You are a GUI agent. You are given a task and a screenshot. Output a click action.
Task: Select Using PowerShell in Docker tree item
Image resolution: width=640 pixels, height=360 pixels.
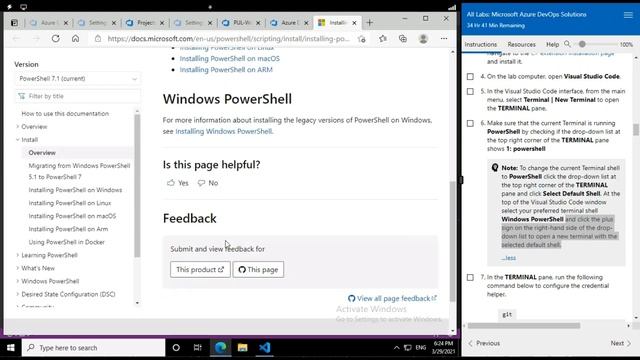point(67,242)
